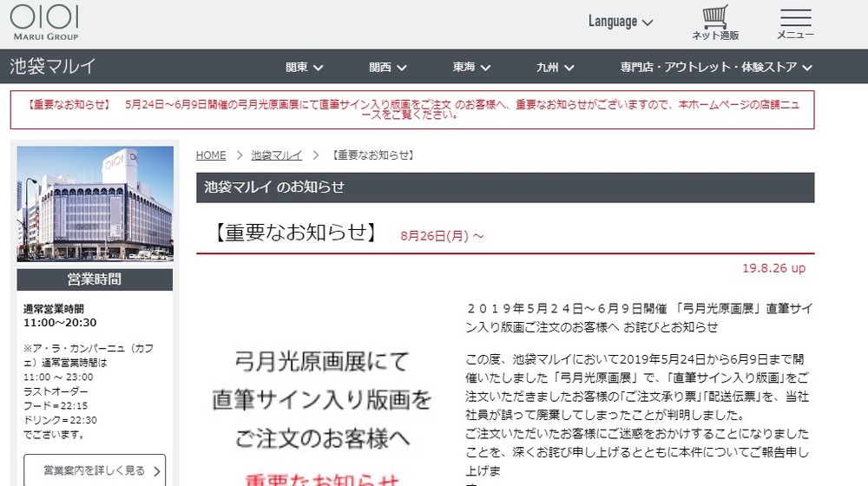This screenshot has width=868, height=486.
Task: Click ドリンク=22:30 text in sidebar
Action: (60, 420)
